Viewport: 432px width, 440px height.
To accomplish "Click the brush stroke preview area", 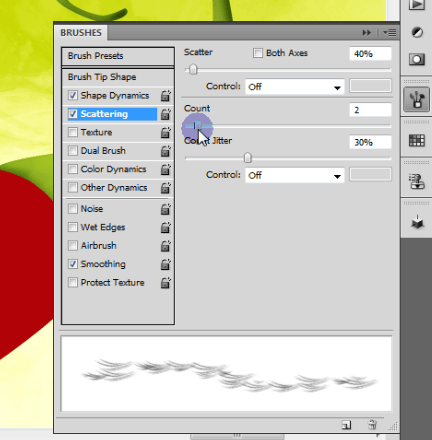I will (226, 374).
